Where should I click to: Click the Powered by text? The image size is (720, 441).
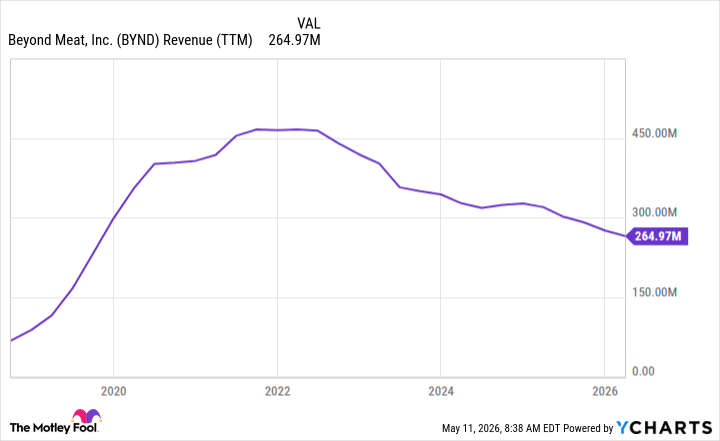(x=588, y=429)
